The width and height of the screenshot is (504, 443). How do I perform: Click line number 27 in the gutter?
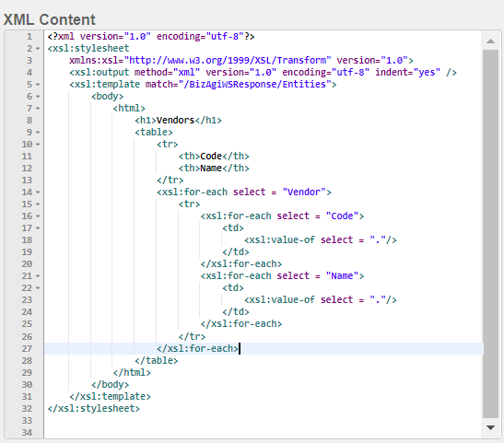point(27,348)
